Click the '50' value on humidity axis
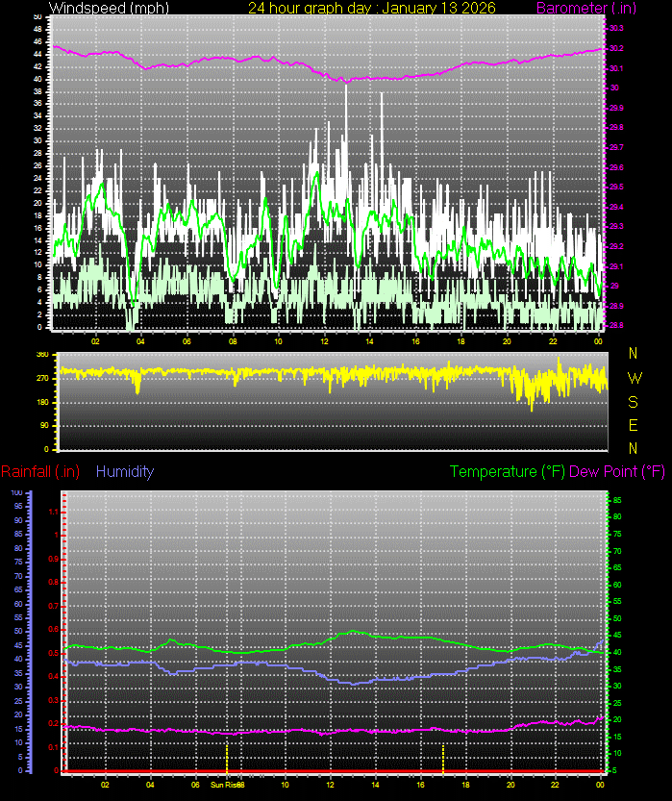The image size is (672, 801). click(18, 632)
